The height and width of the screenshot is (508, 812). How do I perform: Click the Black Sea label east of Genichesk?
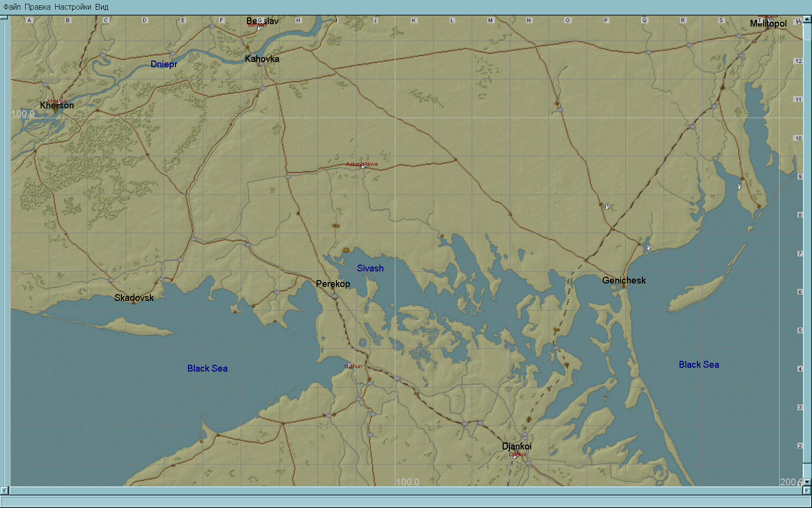699,365
